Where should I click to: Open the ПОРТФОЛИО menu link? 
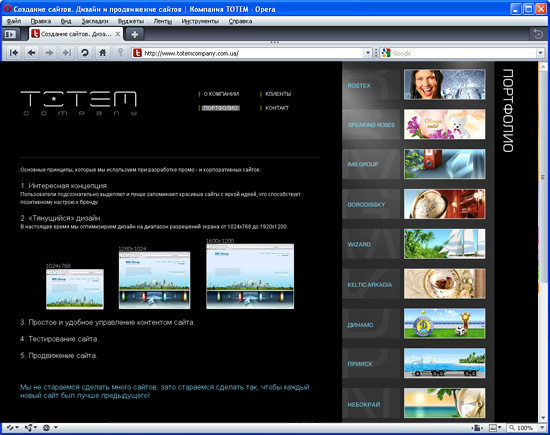(x=221, y=108)
